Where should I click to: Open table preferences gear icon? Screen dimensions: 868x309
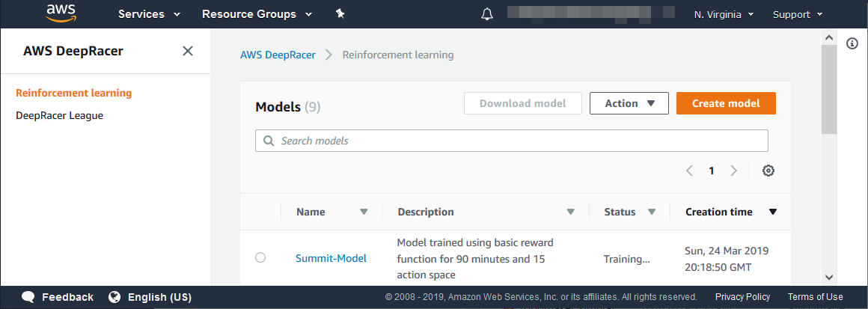tap(768, 171)
